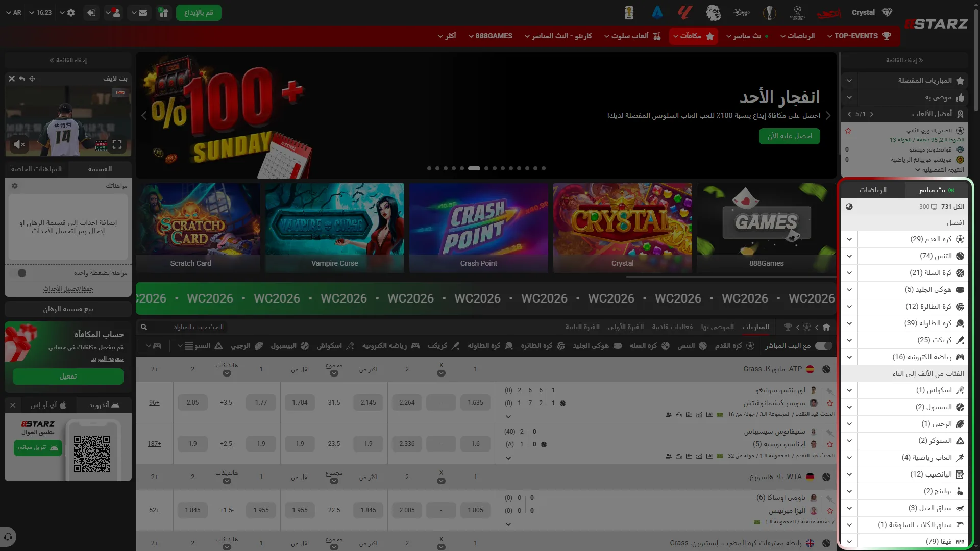Click the match search input field
980x551 pixels.
point(189,327)
